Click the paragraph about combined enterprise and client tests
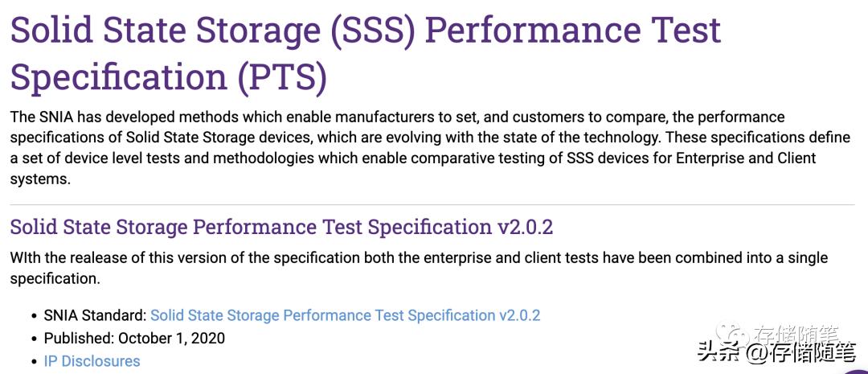868x374 pixels. tap(418, 258)
